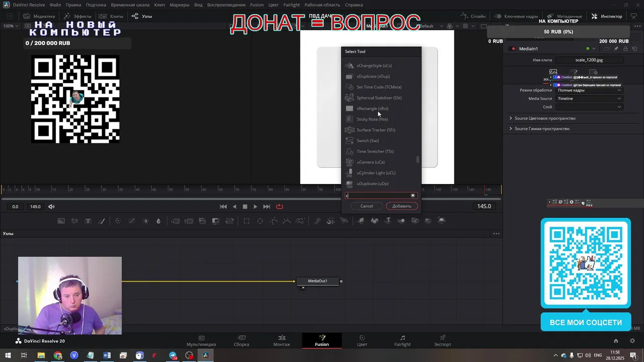Toggle the Узлы panel button

click(x=142, y=16)
